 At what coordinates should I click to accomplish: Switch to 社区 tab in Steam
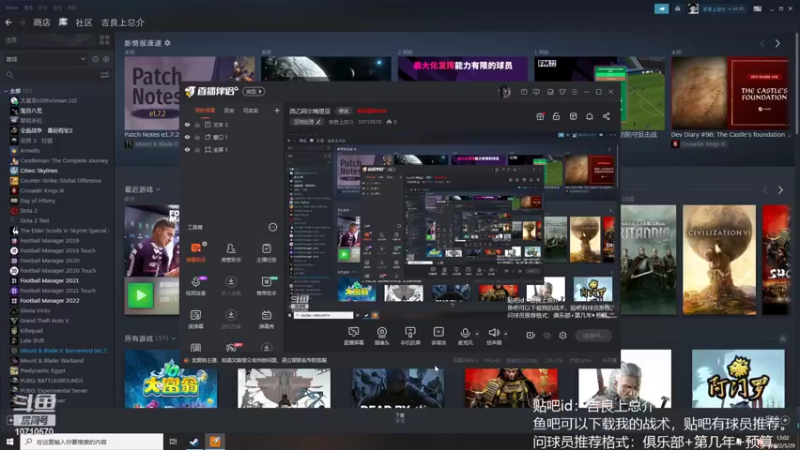pos(84,22)
